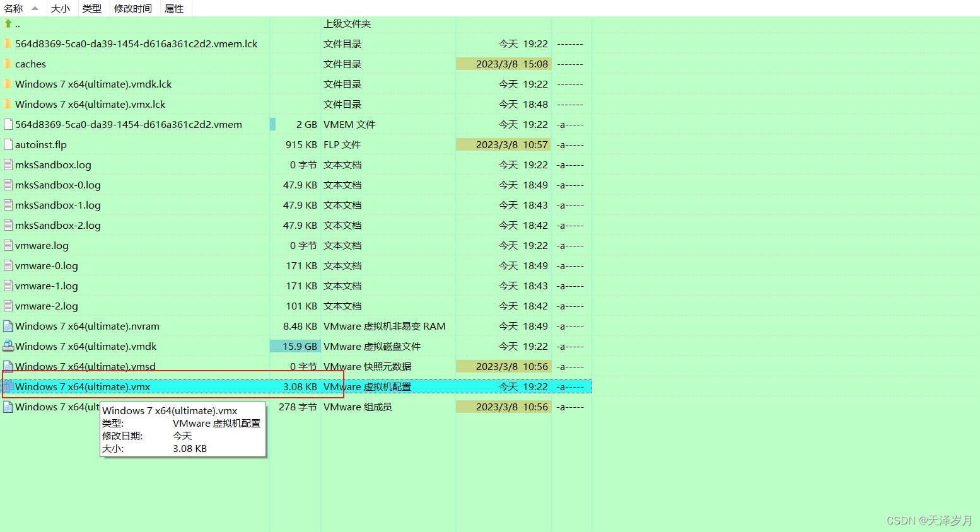Click the 278 字节 size cell
Image resolution: width=980 pixels, height=532 pixels.
(x=298, y=407)
